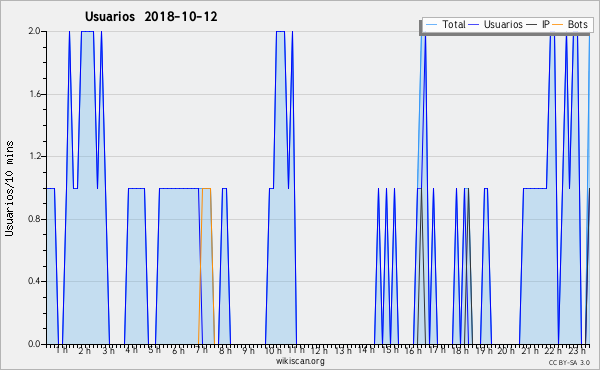Click the x-axis label '11 h'

tap(297, 350)
